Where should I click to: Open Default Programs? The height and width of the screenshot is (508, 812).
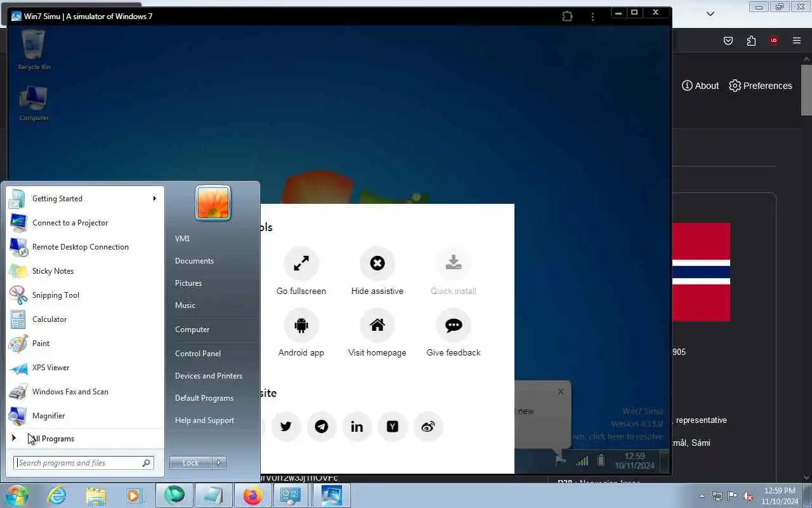coord(204,398)
